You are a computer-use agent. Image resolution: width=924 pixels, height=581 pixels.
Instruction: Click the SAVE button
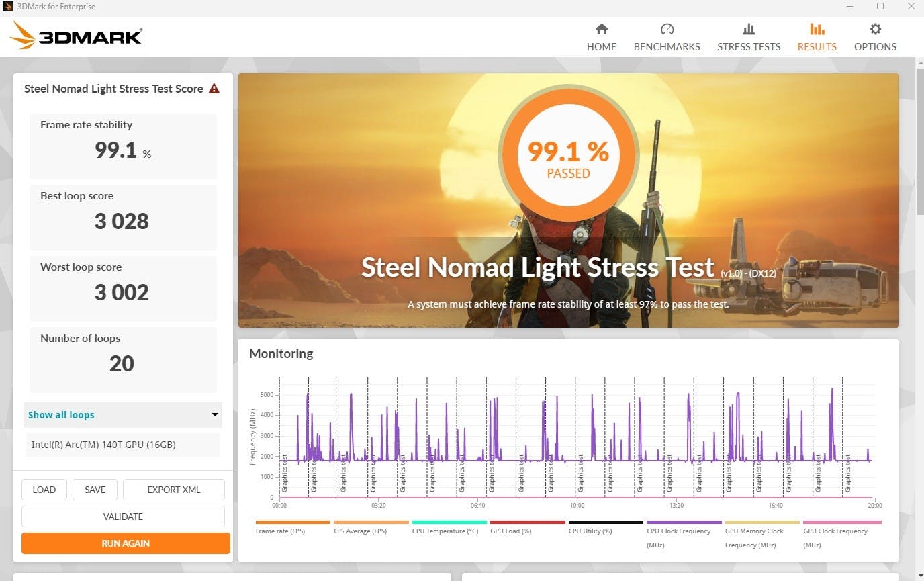tap(95, 490)
